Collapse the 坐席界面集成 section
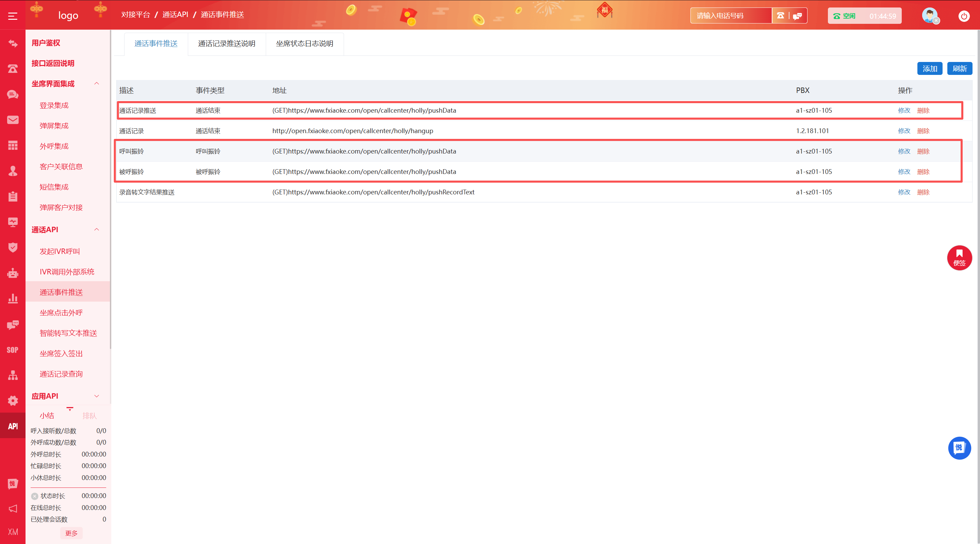 [97, 83]
